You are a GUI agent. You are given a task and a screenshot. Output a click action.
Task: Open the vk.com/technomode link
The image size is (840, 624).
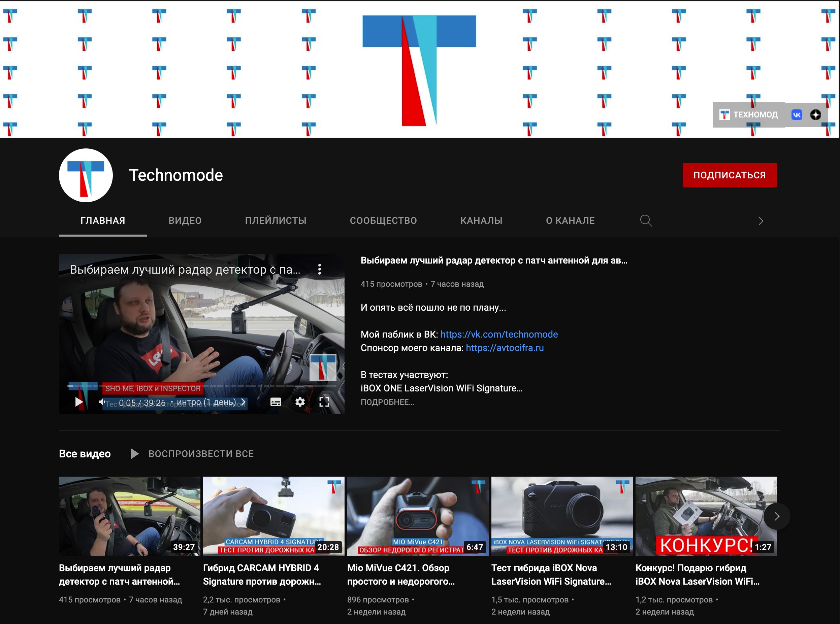pos(499,334)
